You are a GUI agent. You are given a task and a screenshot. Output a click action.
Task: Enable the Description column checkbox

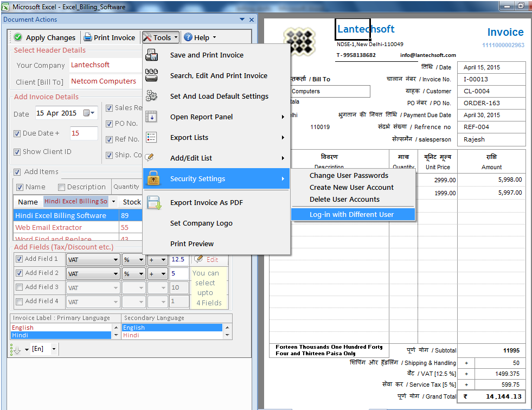pyautogui.click(x=61, y=187)
